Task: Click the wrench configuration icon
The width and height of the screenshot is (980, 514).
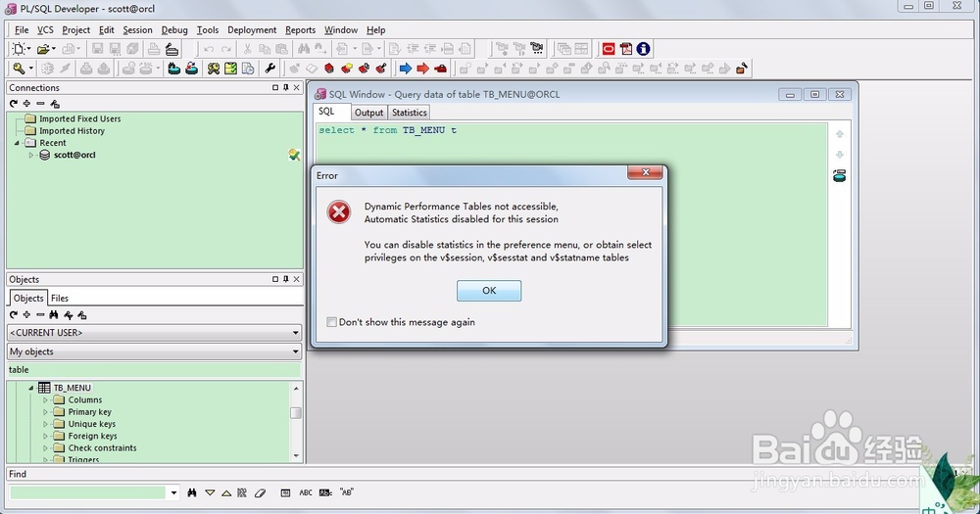Action: pyautogui.click(x=270, y=69)
